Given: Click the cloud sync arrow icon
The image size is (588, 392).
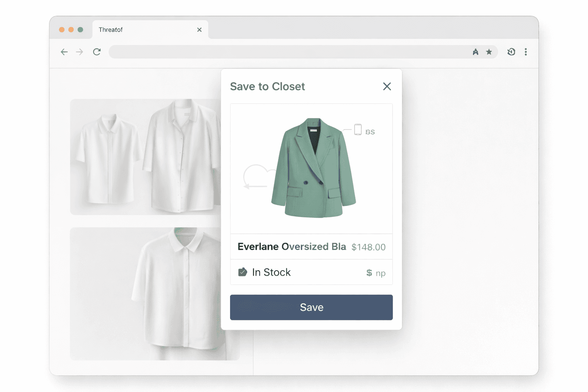Looking at the screenshot, I should click(x=259, y=177).
